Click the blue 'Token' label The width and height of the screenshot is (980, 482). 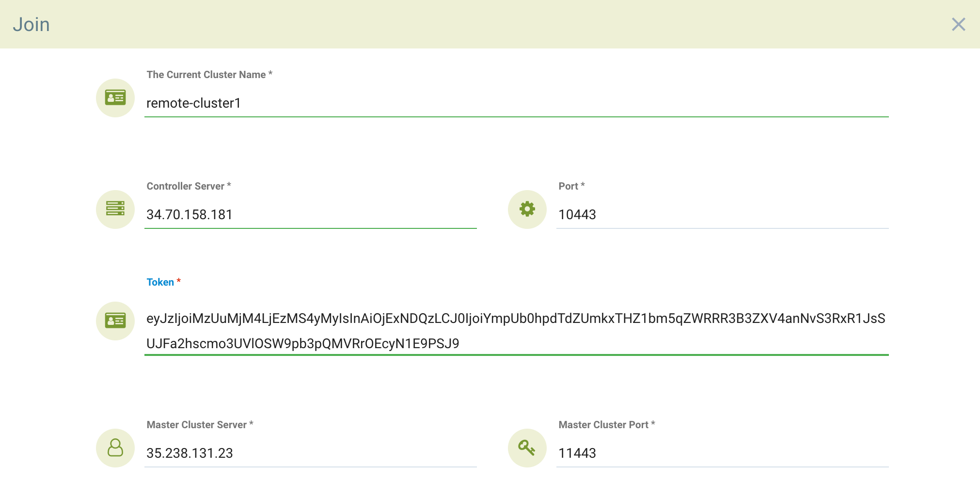[x=160, y=282]
